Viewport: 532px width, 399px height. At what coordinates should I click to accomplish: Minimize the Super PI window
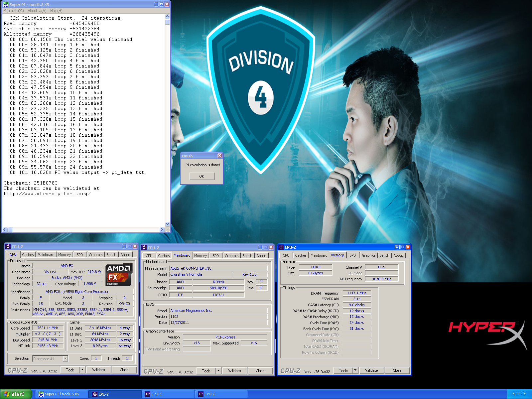click(x=156, y=4)
